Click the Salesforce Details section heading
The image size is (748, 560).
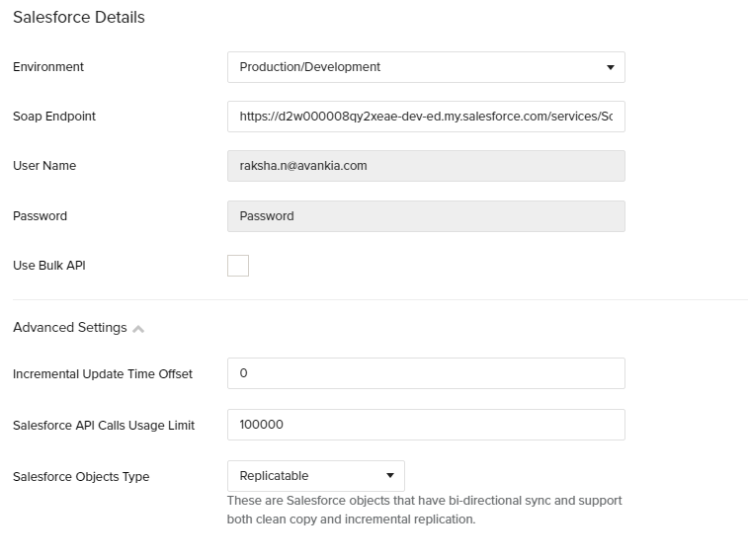pyautogui.click(x=79, y=18)
